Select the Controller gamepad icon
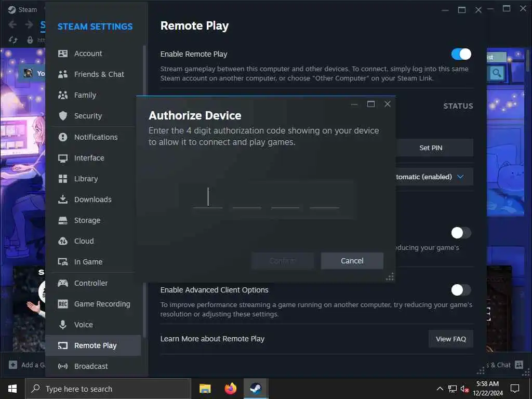Screen dimensions: 532x399 [63, 283]
